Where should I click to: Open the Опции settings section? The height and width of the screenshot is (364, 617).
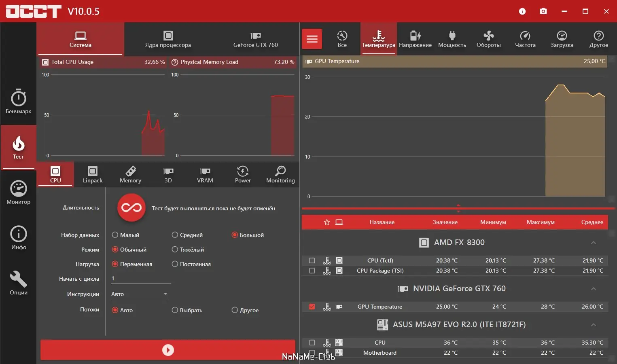(18, 283)
